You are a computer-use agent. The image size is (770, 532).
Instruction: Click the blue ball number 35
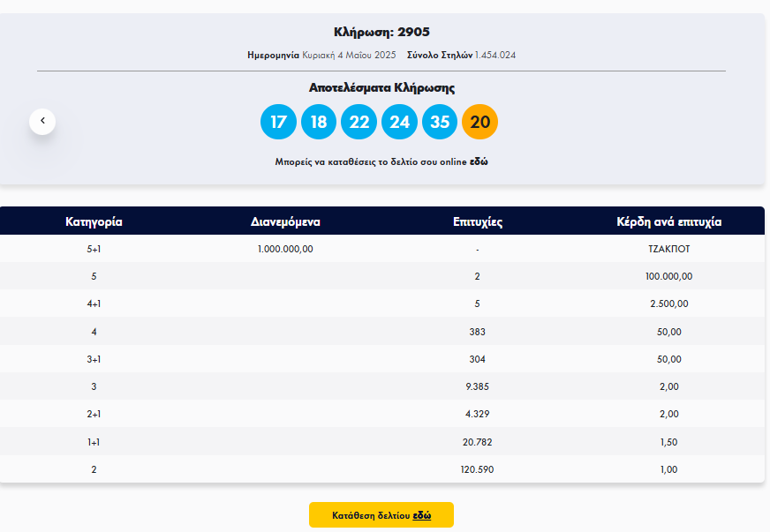pos(440,122)
